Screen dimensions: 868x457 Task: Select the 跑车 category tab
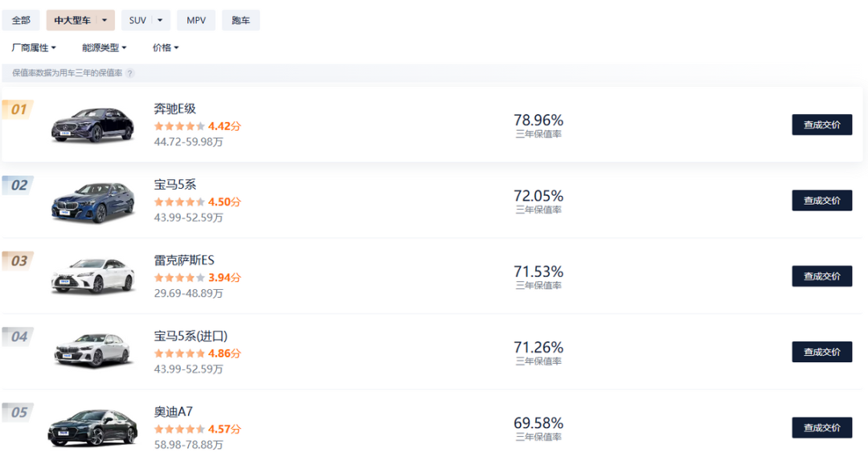[240, 20]
